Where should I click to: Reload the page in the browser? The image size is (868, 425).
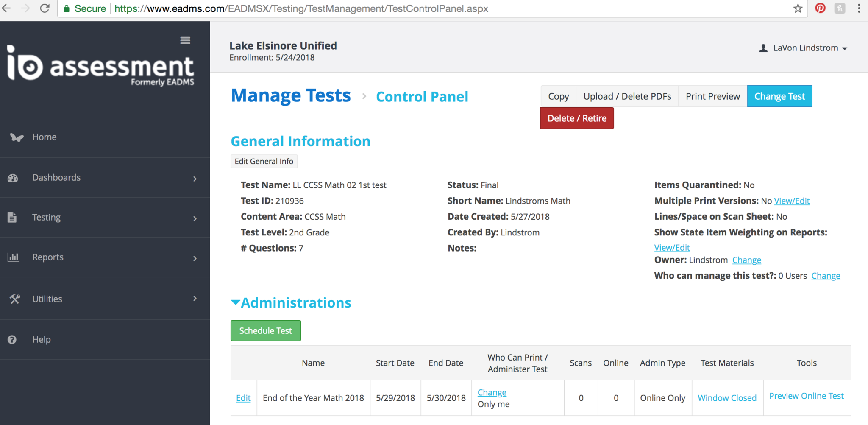45,8
